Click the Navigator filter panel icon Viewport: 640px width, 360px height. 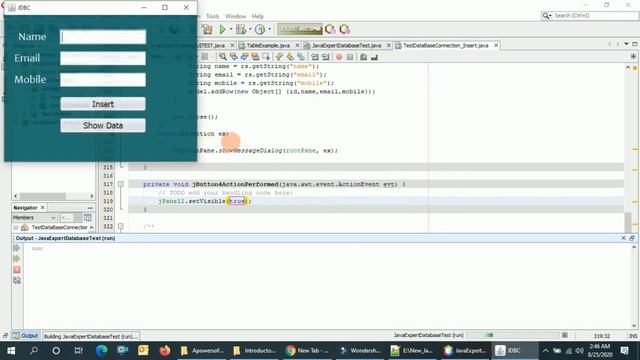click(x=88, y=218)
